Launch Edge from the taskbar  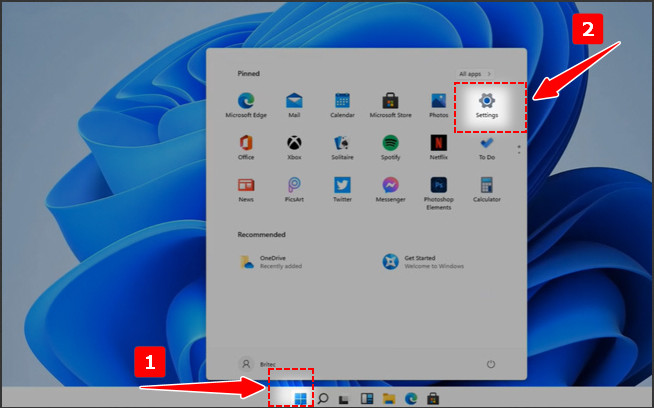coord(411,399)
